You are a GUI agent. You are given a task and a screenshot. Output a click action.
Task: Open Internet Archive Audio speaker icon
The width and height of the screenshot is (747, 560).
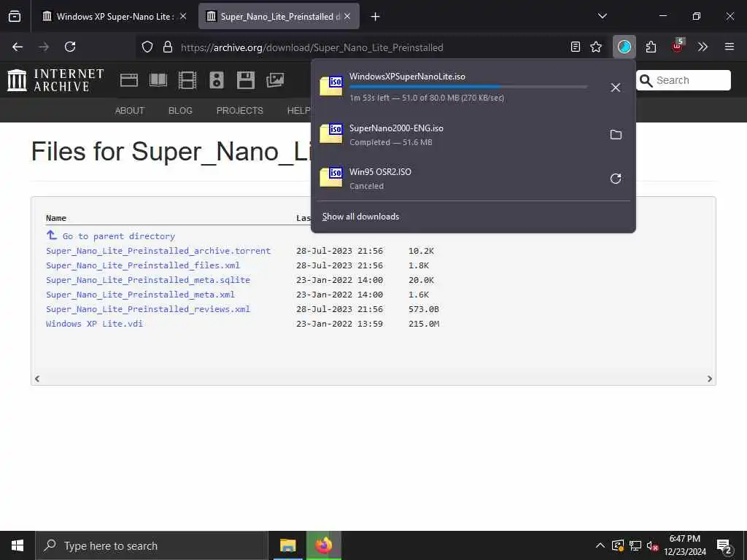[216, 80]
